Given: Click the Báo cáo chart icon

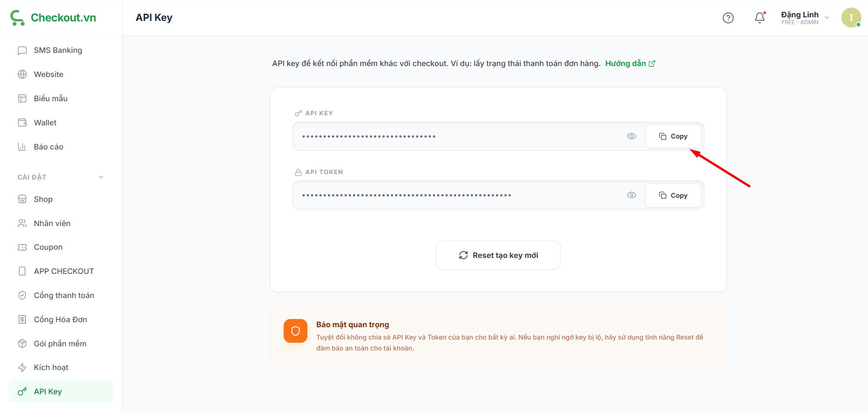Looking at the screenshot, I should click(x=22, y=147).
